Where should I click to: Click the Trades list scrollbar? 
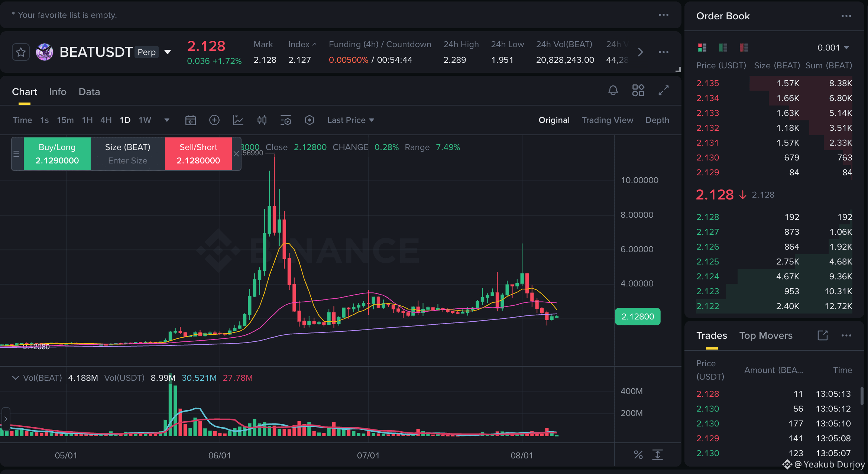[x=862, y=396]
